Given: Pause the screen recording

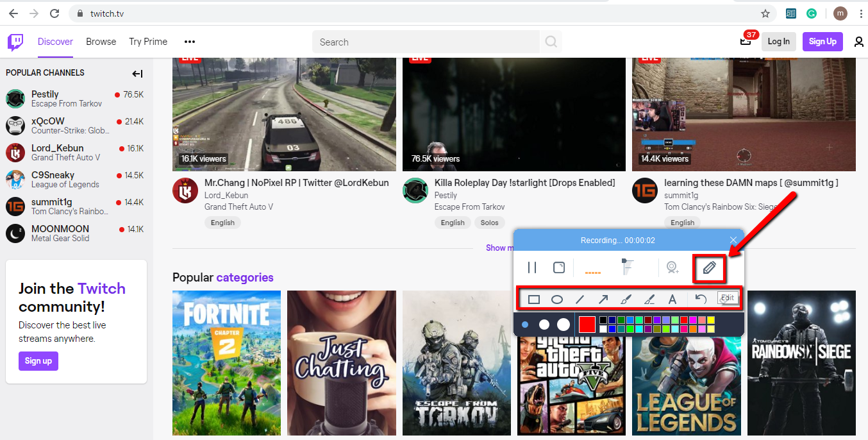Looking at the screenshot, I should point(531,267).
